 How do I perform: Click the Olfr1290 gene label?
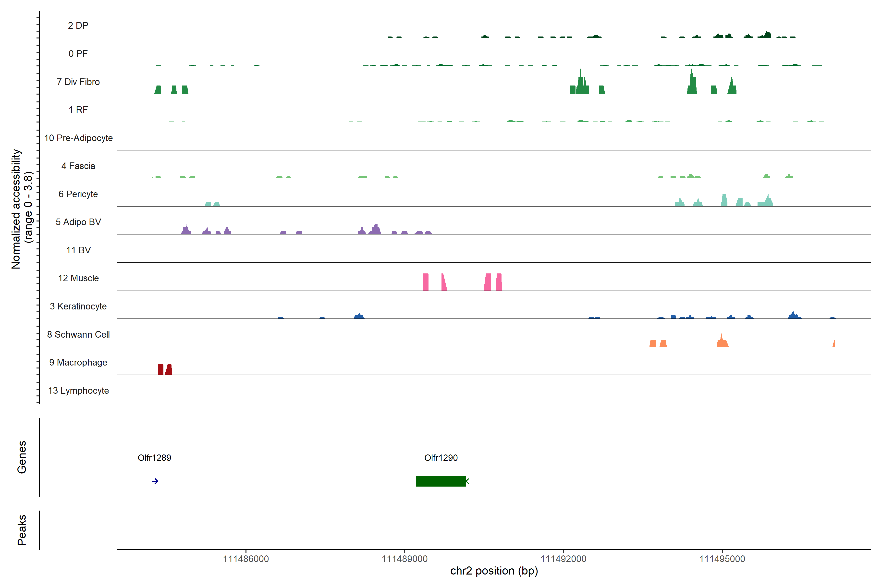point(441,458)
